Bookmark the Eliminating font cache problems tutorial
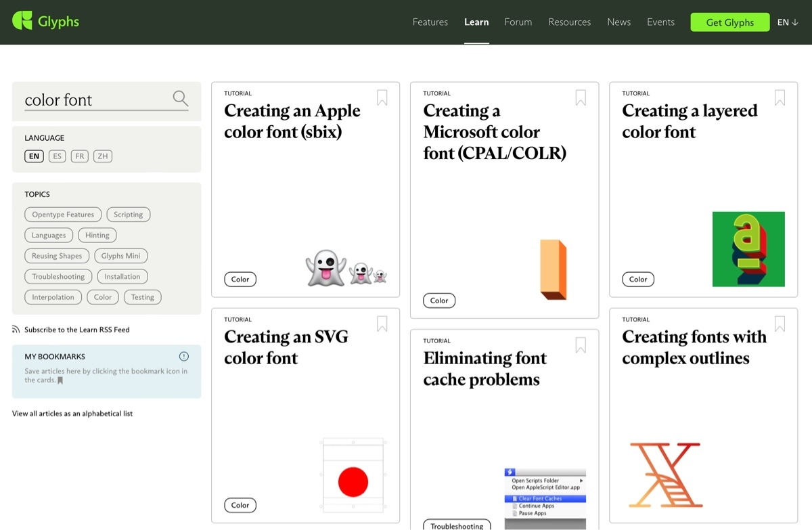This screenshot has height=530, width=812. pyautogui.click(x=581, y=345)
